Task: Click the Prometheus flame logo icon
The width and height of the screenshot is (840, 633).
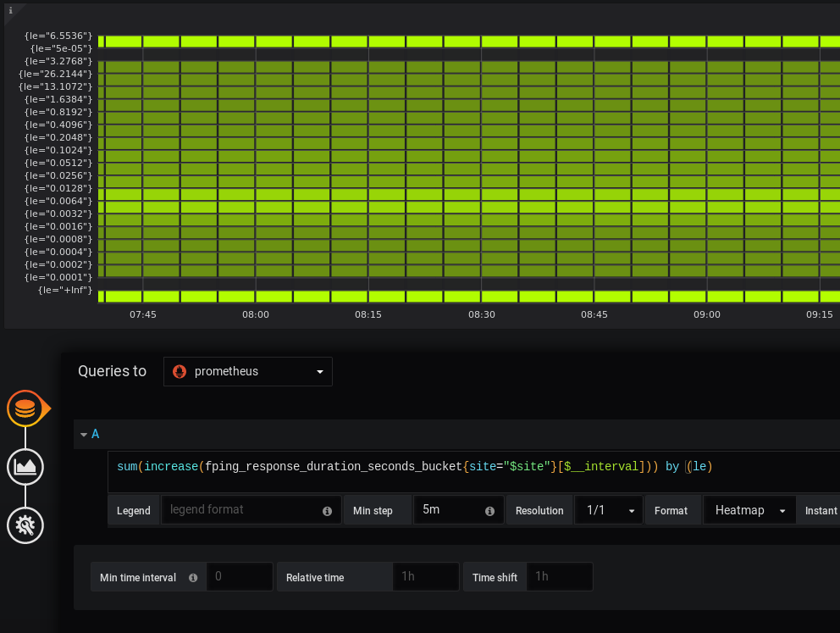Action: (180, 371)
